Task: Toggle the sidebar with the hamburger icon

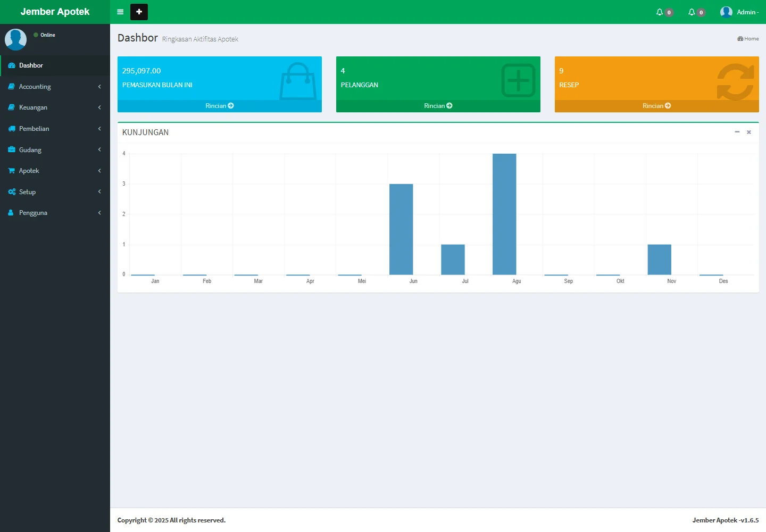Action: [x=120, y=12]
